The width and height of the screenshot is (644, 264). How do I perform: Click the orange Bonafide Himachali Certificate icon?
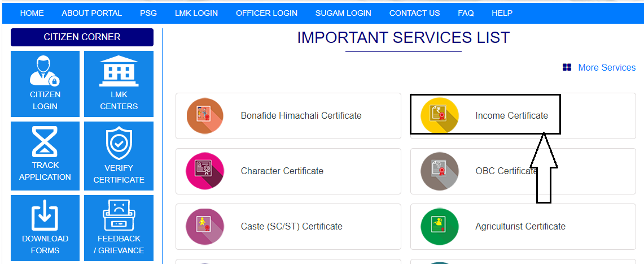pos(205,115)
